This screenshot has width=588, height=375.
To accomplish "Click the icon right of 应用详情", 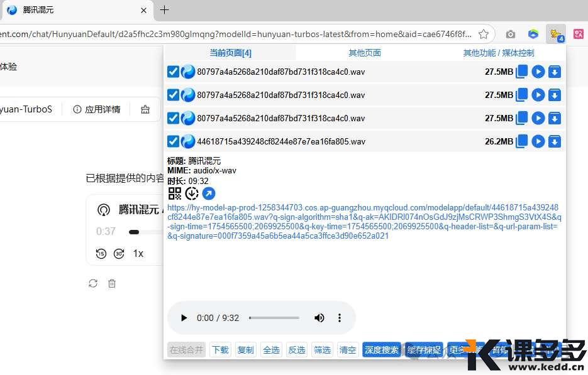I will 145,109.
